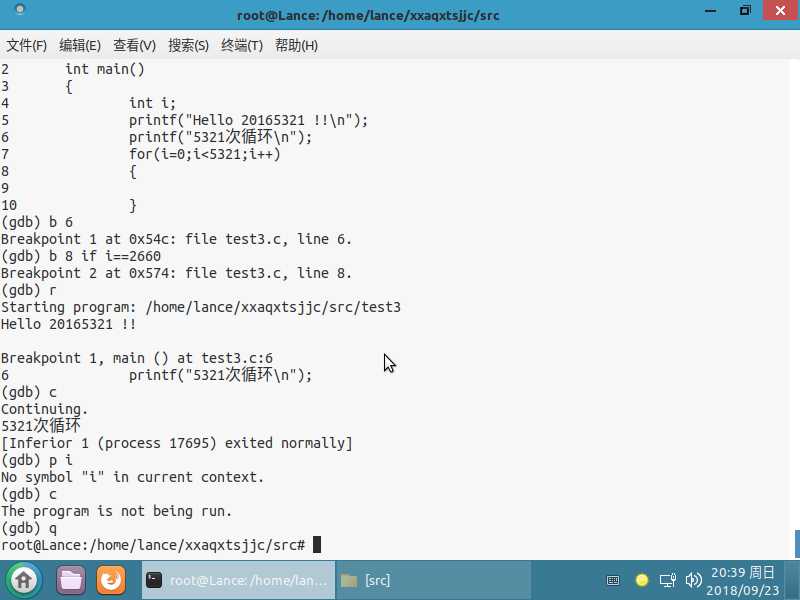
Task: Open the 终端(T) menu
Action: click(x=242, y=46)
